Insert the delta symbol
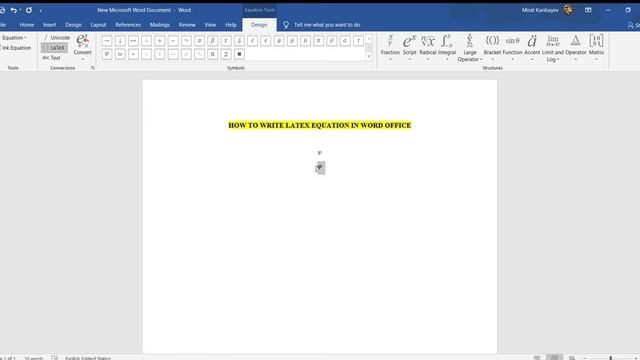 tap(239, 41)
